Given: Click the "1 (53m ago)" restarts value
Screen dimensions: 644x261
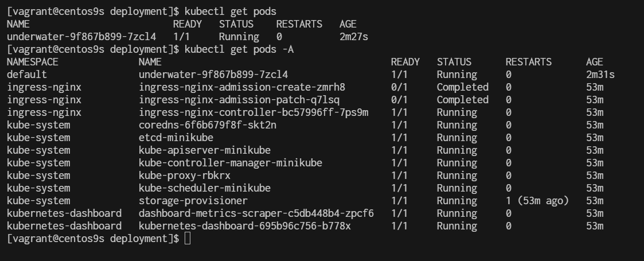Looking at the screenshot, I should [x=537, y=201].
